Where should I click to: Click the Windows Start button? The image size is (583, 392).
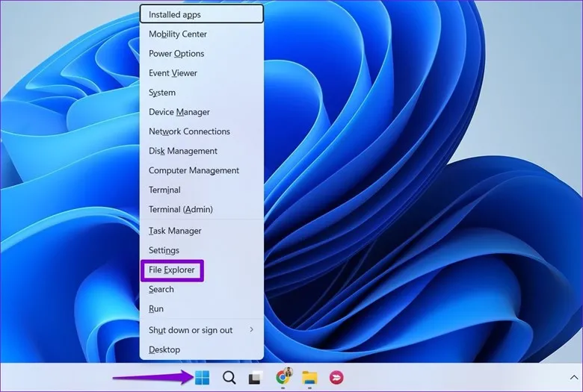point(202,378)
